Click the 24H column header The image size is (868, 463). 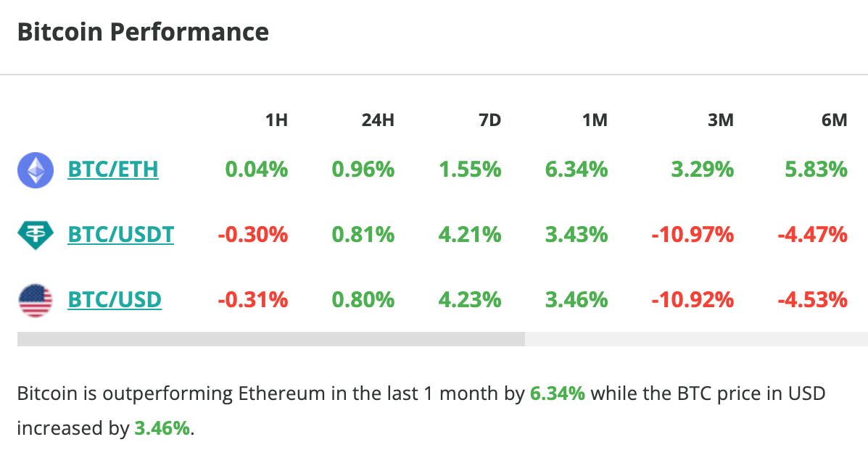click(x=378, y=120)
